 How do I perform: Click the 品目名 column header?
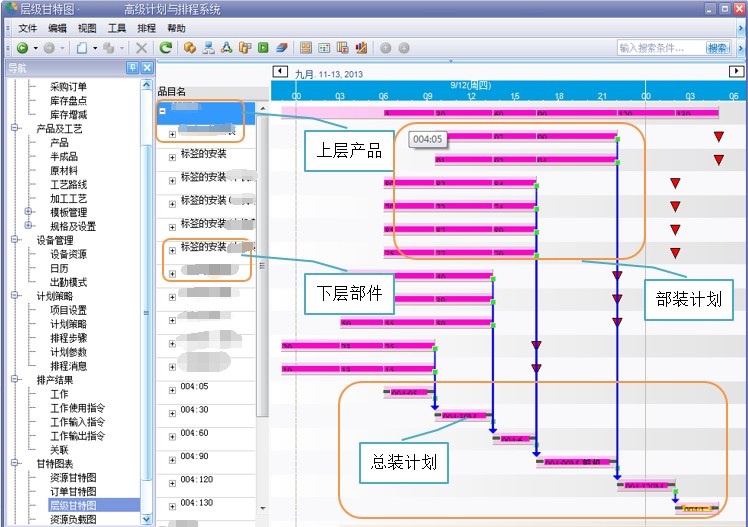click(213, 91)
